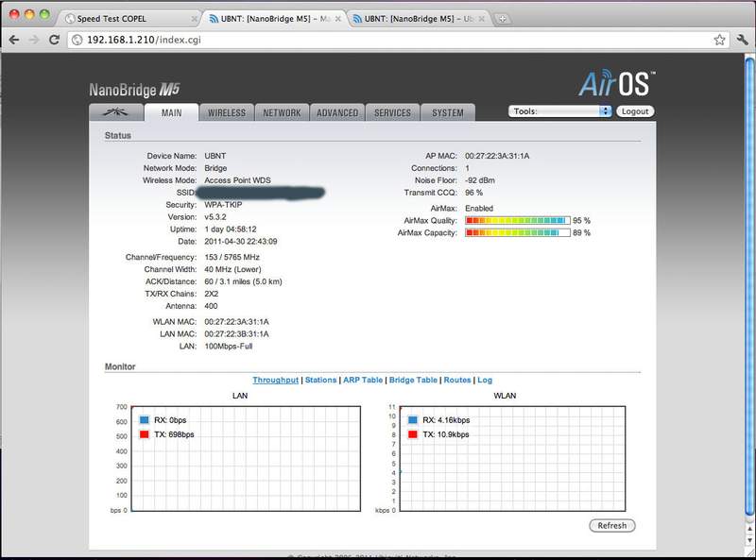Open the ADVANCED tab
The image size is (756, 560).
337,112
